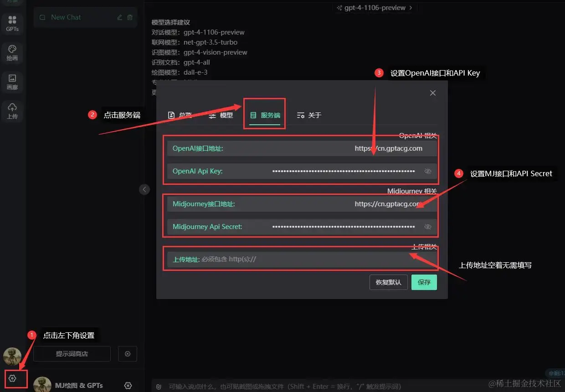Click the paperclip attachment icon
Viewport: 565px width, 392px height.
pyautogui.click(x=159, y=386)
